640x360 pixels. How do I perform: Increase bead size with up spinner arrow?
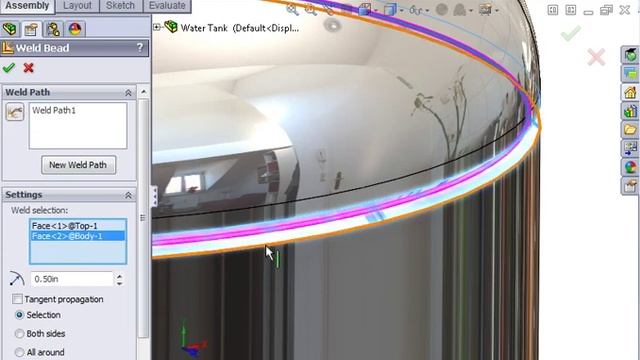point(119,276)
